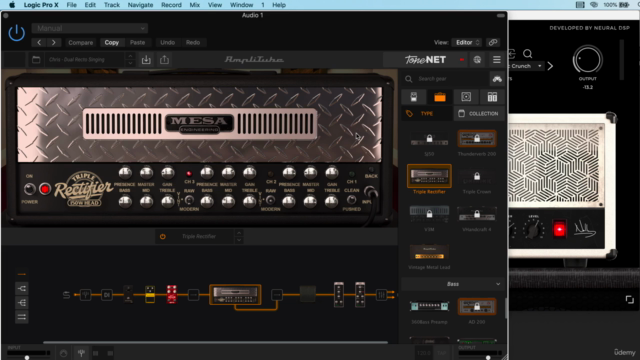Click the signal chain horizontal scrollbar
Screen dimensions: 640x360
pos(216,342)
